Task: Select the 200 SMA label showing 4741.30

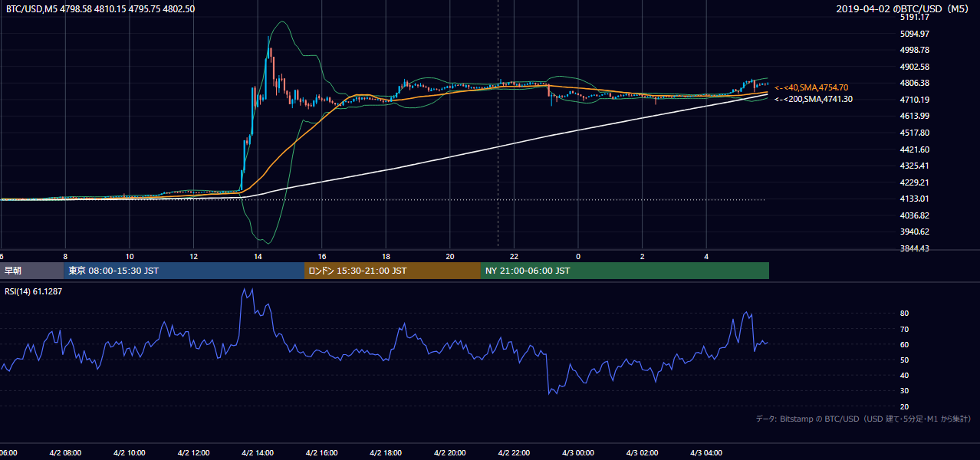Action: coord(813,99)
